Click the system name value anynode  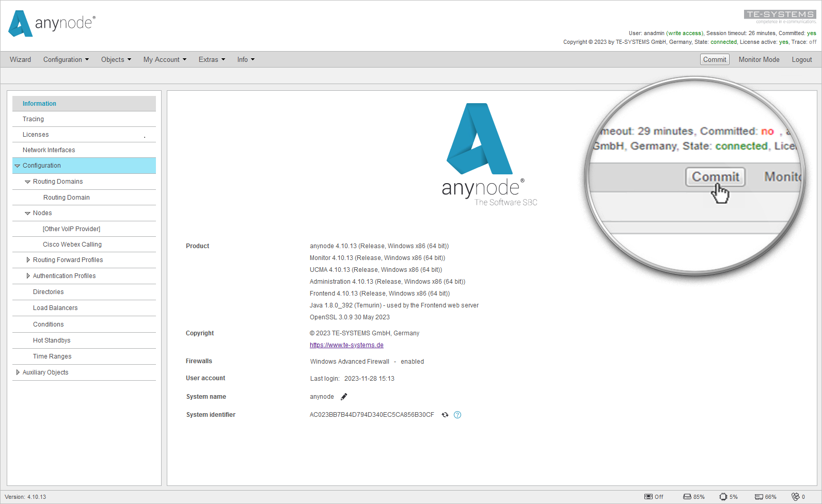tap(322, 397)
